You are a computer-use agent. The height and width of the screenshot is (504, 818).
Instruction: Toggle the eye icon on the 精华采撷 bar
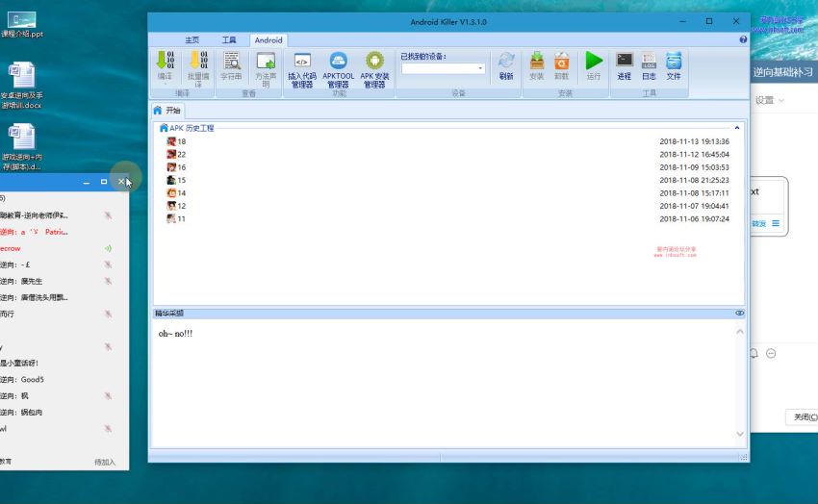739,314
